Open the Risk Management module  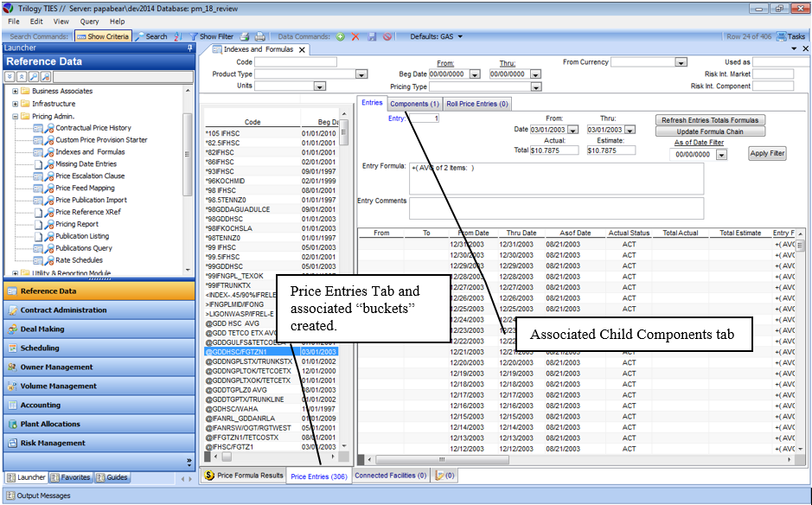click(53, 443)
